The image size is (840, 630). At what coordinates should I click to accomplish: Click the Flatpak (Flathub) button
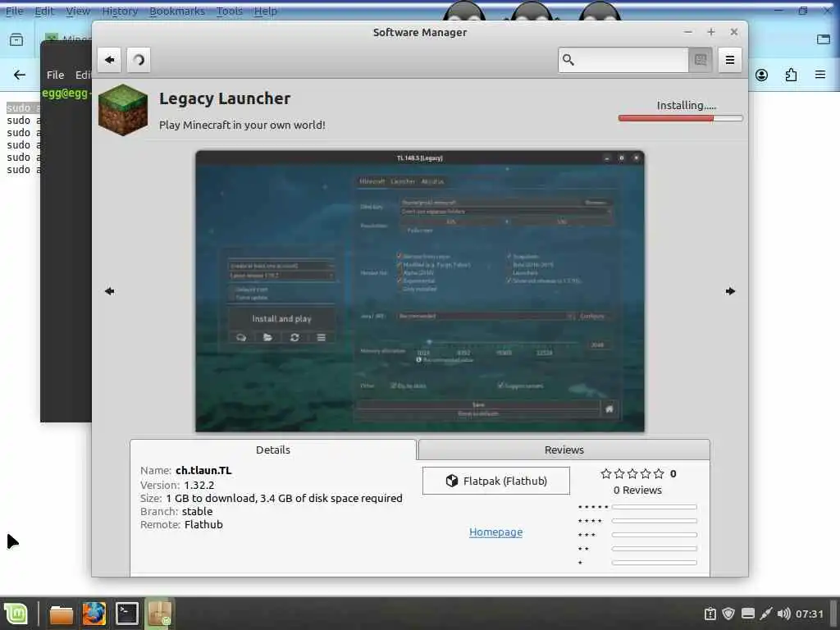click(496, 481)
